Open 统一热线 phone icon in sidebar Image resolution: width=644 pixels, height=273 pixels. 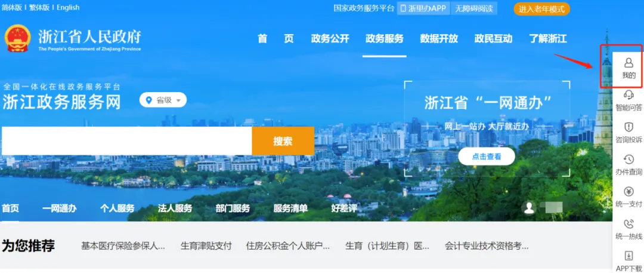point(628,223)
